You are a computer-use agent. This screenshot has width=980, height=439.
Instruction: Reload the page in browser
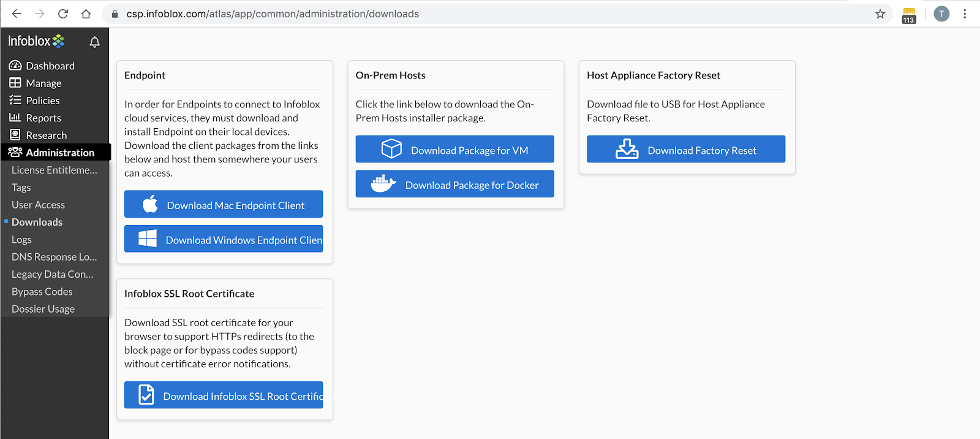tap(62, 14)
